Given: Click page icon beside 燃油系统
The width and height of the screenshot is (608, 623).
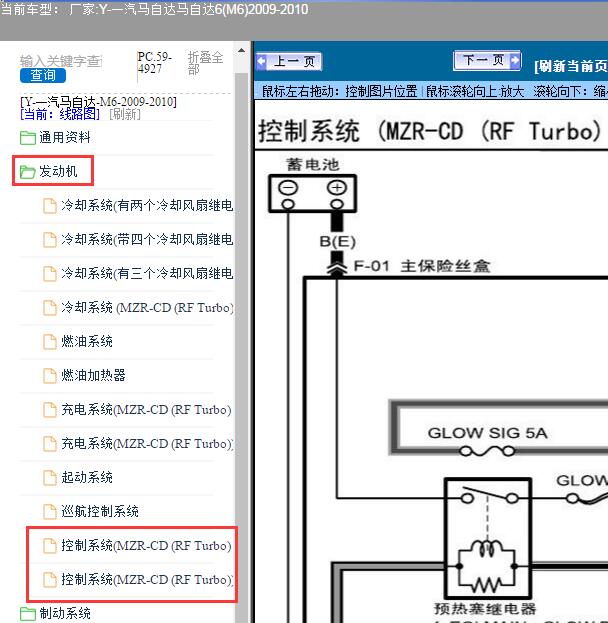Looking at the screenshot, I should 50,342.
